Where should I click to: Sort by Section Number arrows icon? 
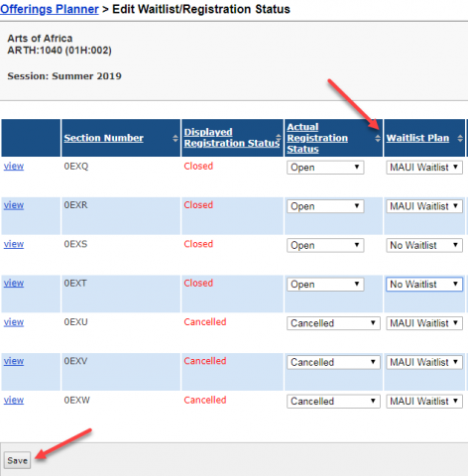175,138
